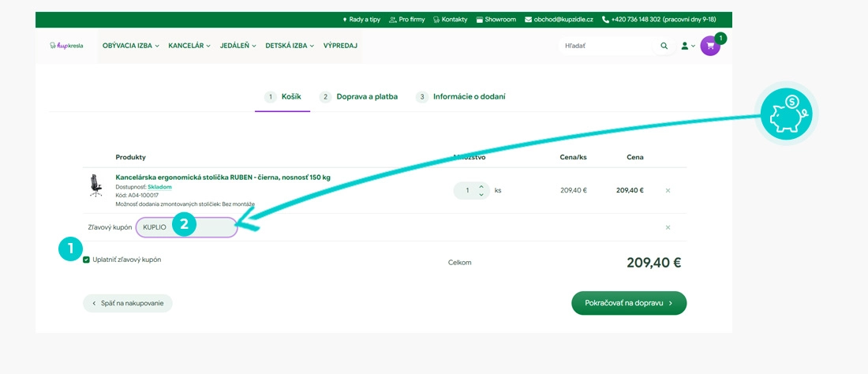868x374 pixels.
Task: Open the shopping cart icon
Action: pyautogui.click(x=709, y=46)
